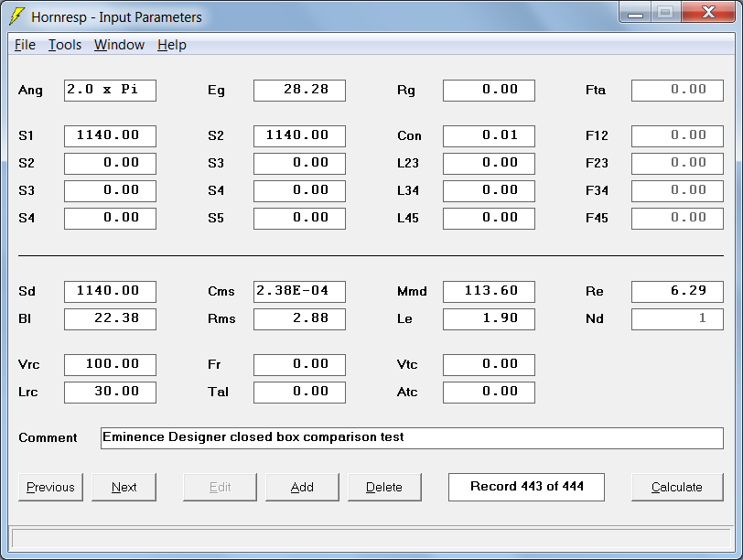Select the Le field with 1.90
The width and height of the screenshot is (743, 560).
coord(489,318)
